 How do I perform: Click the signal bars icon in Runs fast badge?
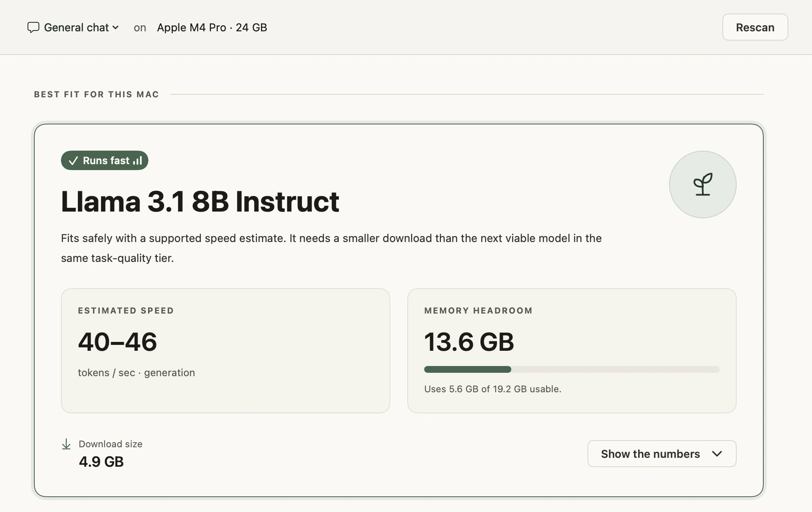[137, 160]
